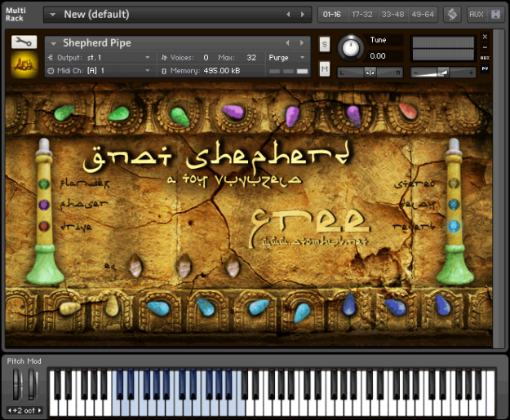The image size is (510, 420).
Task: Click the purple phaser gem on the left pipe
Action: pyautogui.click(x=44, y=205)
